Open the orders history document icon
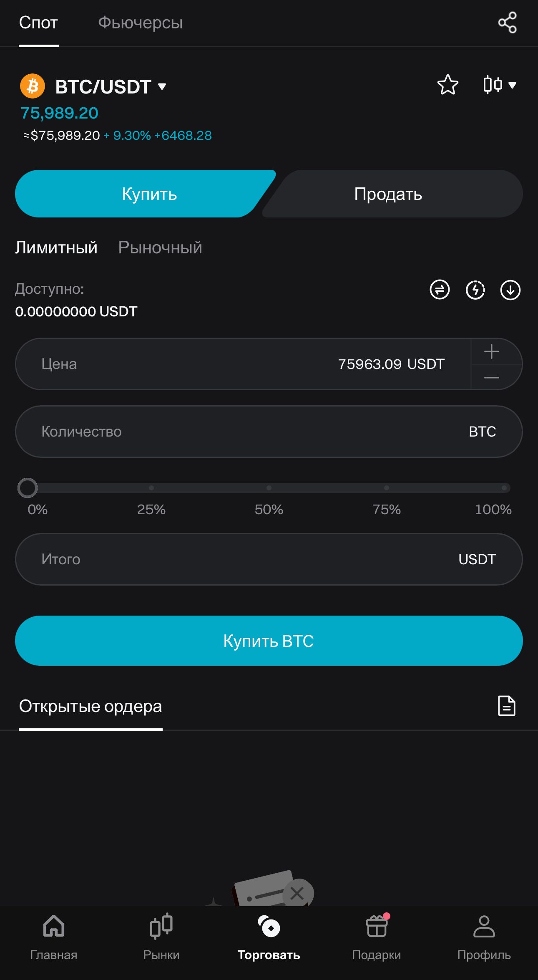 click(506, 706)
